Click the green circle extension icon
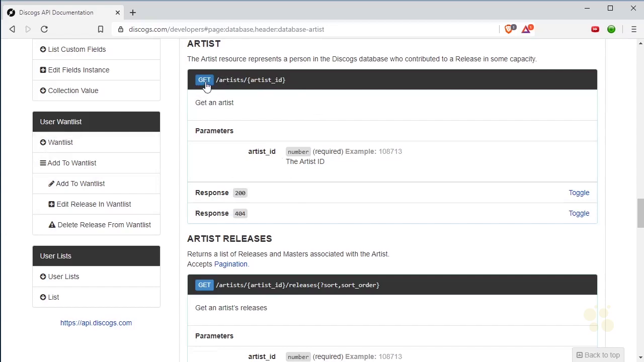This screenshot has height=362, width=644. point(611,29)
